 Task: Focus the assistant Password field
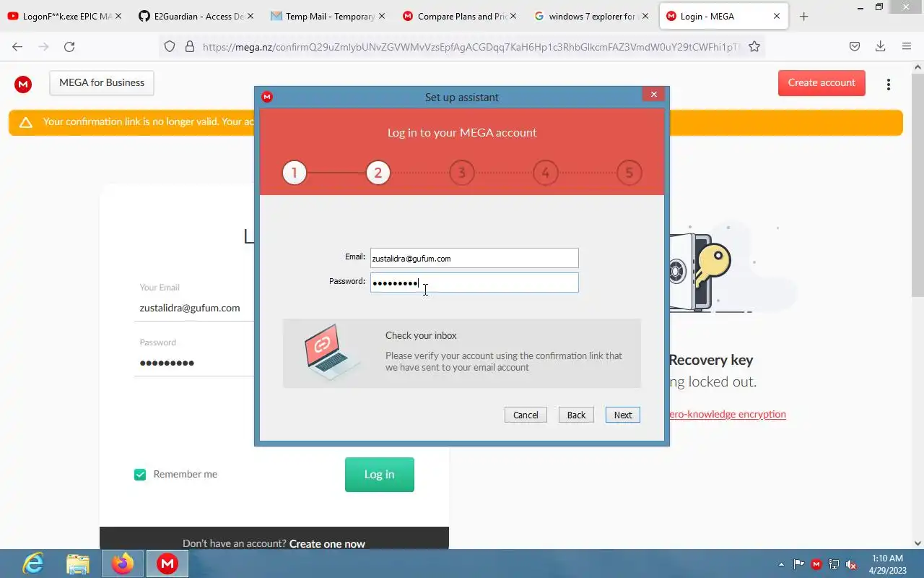coord(474,282)
